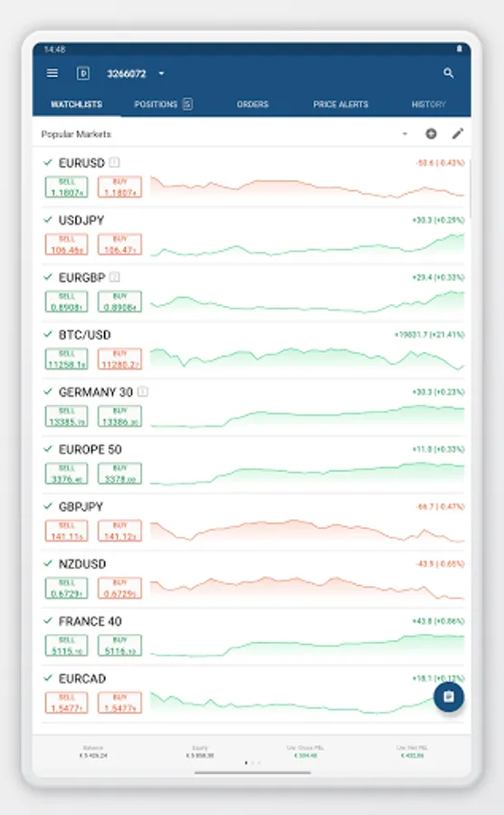Tap the GBPJPY Sell price button
The height and width of the screenshot is (815, 504).
(67, 531)
